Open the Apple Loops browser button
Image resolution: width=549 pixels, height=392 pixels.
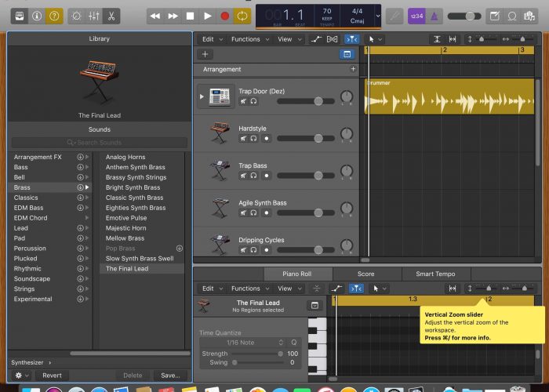point(512,16)
